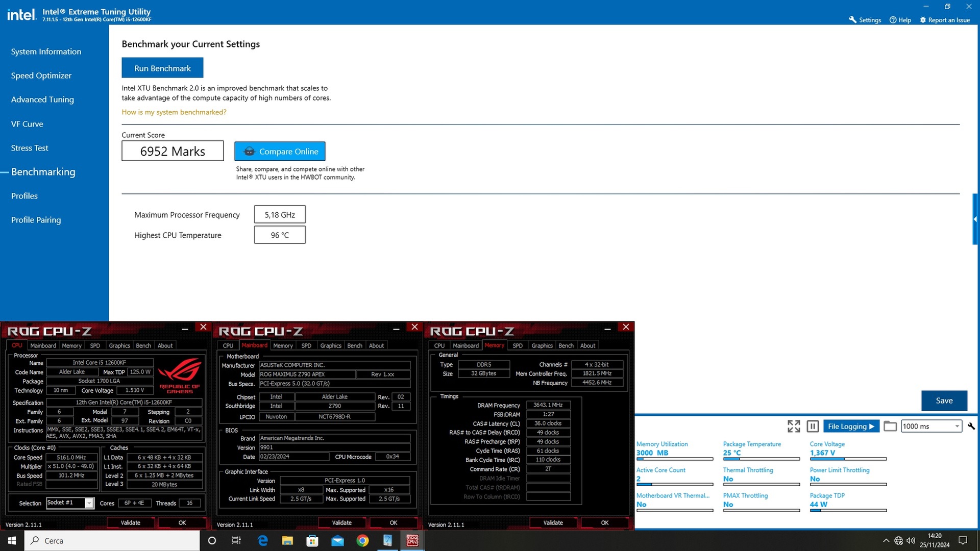Click OK in second CPU-Z window
Screen dimensions: 980x551
[393, 522]
